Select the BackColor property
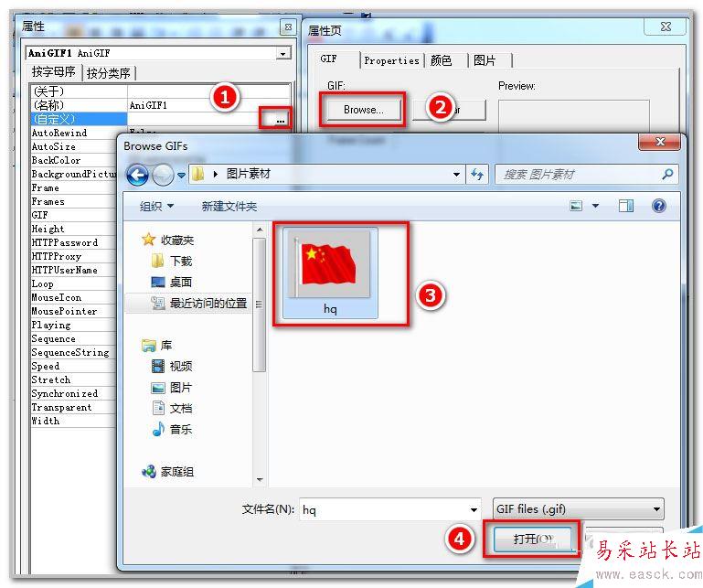The width and height of the screenshot is (703, 588). point(56,161)
